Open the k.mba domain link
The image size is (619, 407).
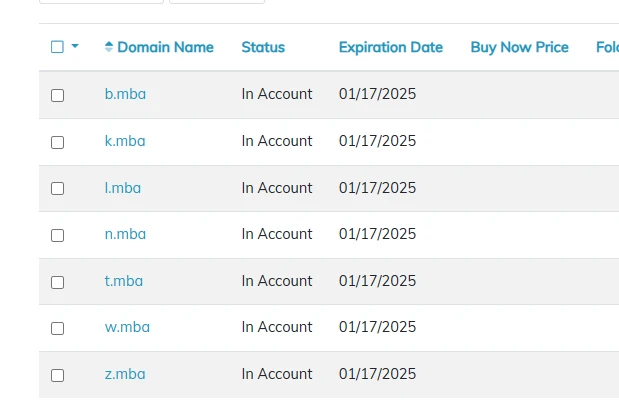pyautogui.click(x=125, y=141)
